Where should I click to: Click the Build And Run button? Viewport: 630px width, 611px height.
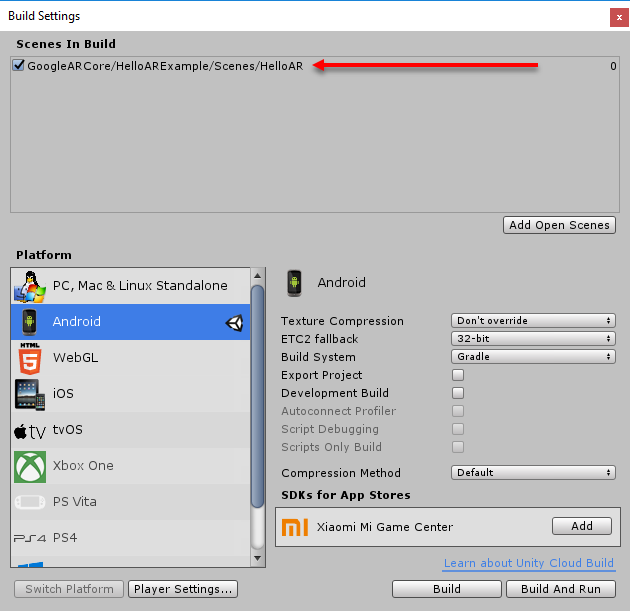(x=561, y=589)
